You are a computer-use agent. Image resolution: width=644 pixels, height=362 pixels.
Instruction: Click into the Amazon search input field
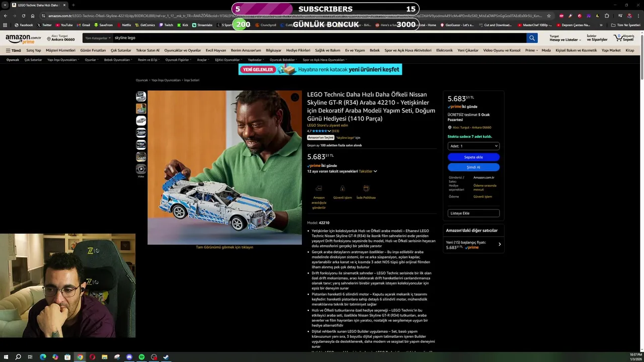pos(319,38)
